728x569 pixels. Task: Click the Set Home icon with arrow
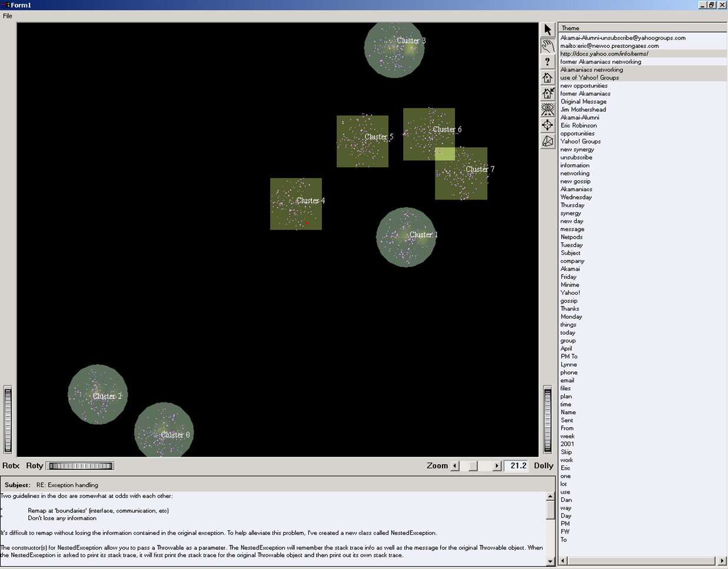pyautogui.click(x=547, y=94)
